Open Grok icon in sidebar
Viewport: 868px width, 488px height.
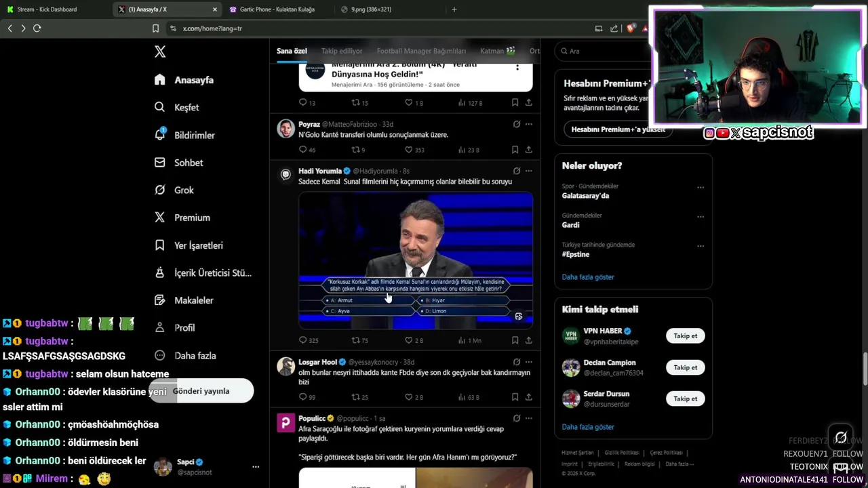pyautogui.click(x=160, y=190)
